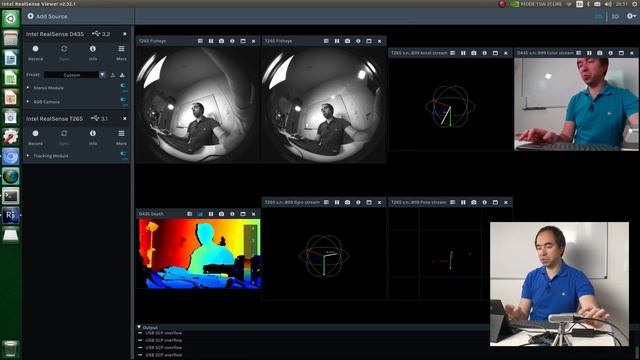Show metadata for the Accel stream

[x=453, y=53]
